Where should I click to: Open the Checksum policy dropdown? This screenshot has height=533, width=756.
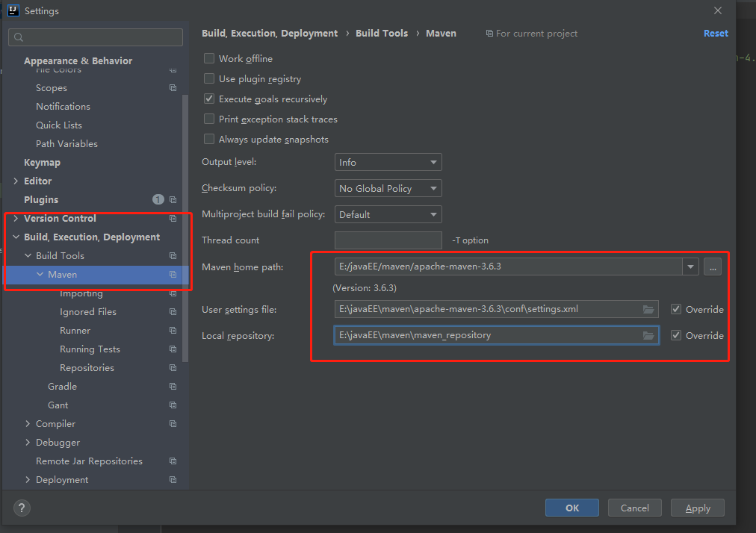(388, 188)
